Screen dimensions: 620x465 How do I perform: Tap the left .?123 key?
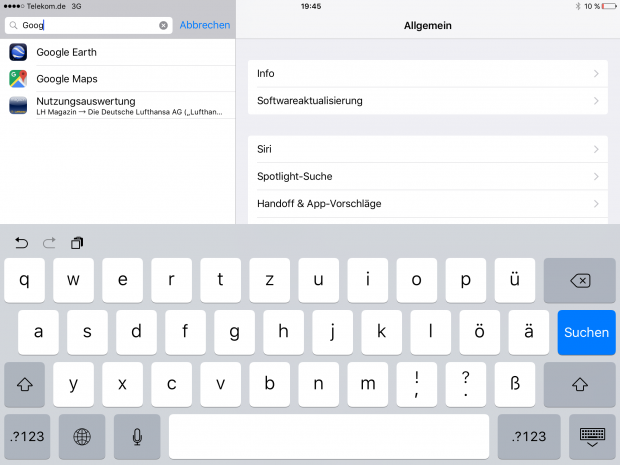pos(27,437)
